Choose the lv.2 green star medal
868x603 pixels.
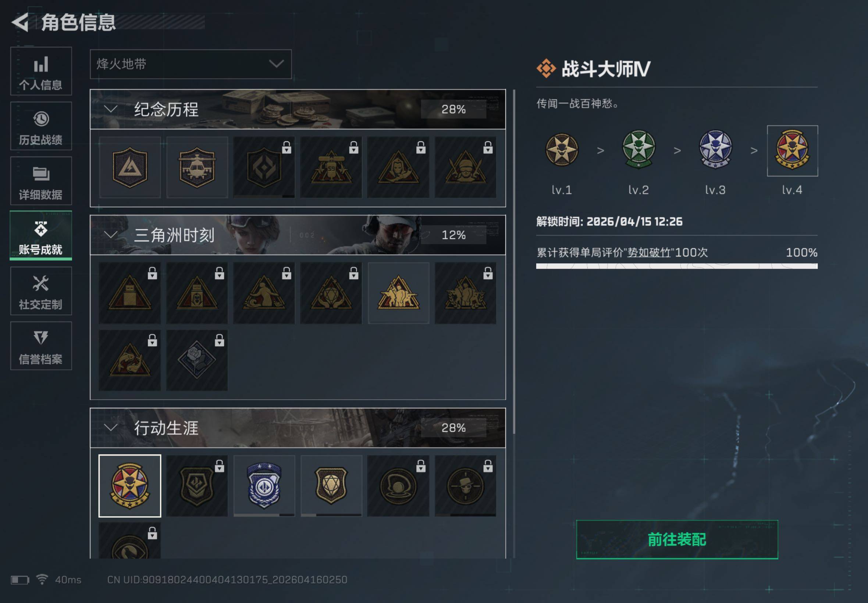(x=638, y=150)
